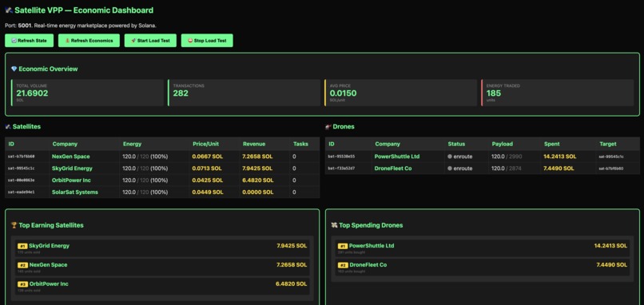Click the #2 badge next to DroneFleet Co
644x305 pixels.
(343, 265)
